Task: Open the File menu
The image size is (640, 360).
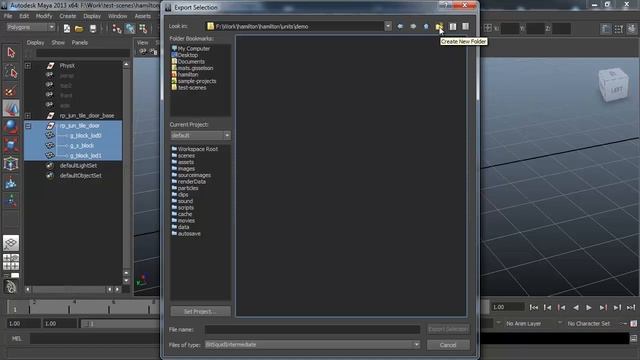Action: [x=8, y=16]
